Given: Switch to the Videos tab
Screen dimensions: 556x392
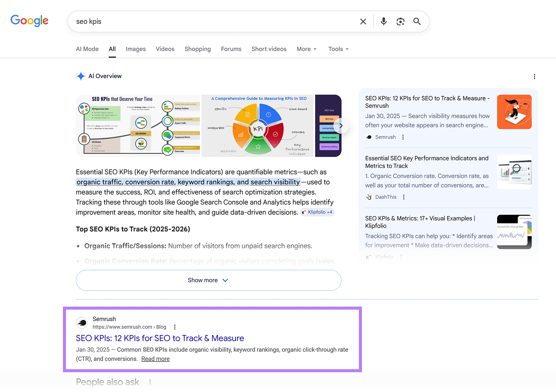Looking at the screenshot, I should (165, 49).
